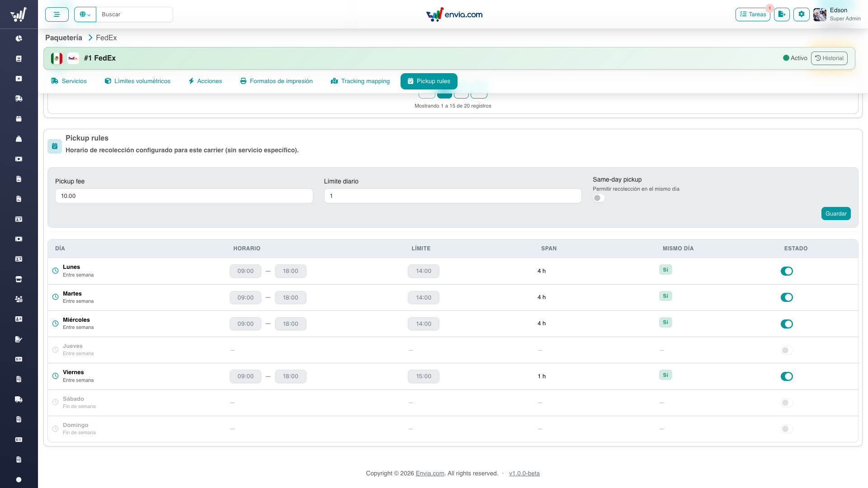Follow the Envia.com footer link

(x=430, y=474)
